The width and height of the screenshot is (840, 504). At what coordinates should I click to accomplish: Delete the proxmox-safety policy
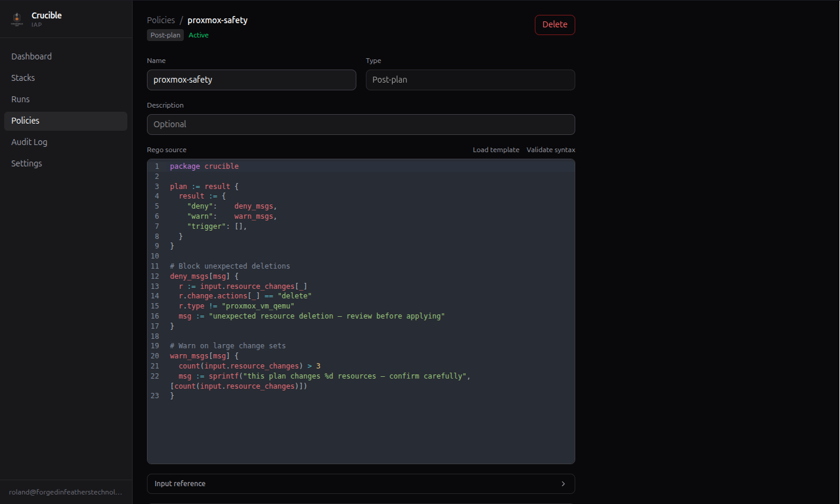coord(554,24)
